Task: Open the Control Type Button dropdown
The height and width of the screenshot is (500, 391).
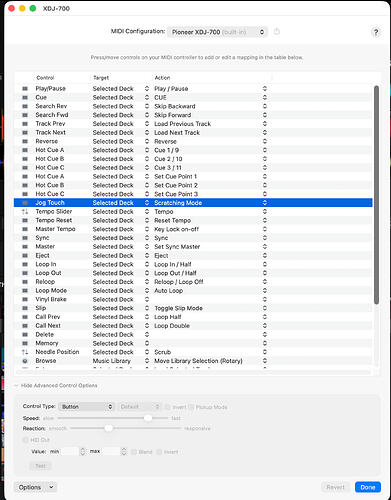Action: coord(86,407)
